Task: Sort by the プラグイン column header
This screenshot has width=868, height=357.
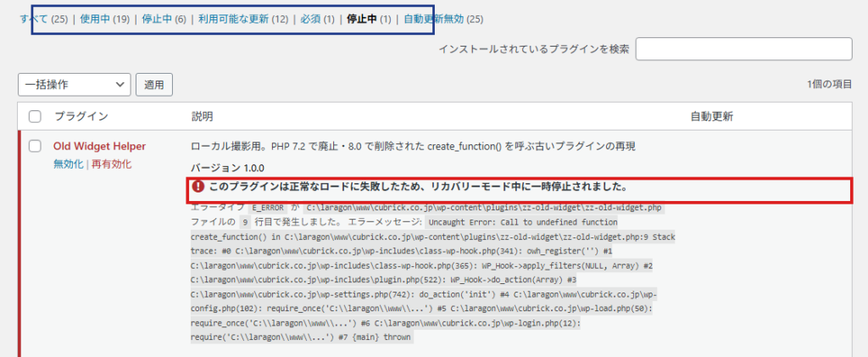Action: coord(81,117)
